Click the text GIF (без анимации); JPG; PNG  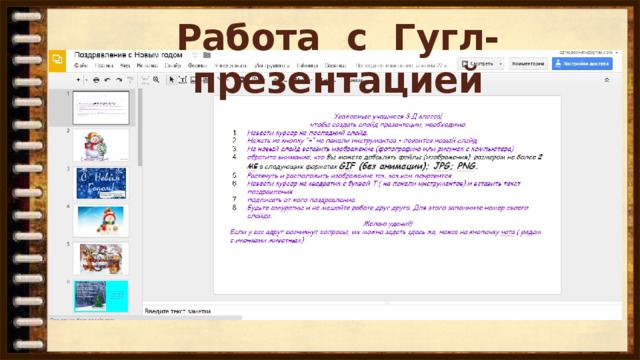408,166
